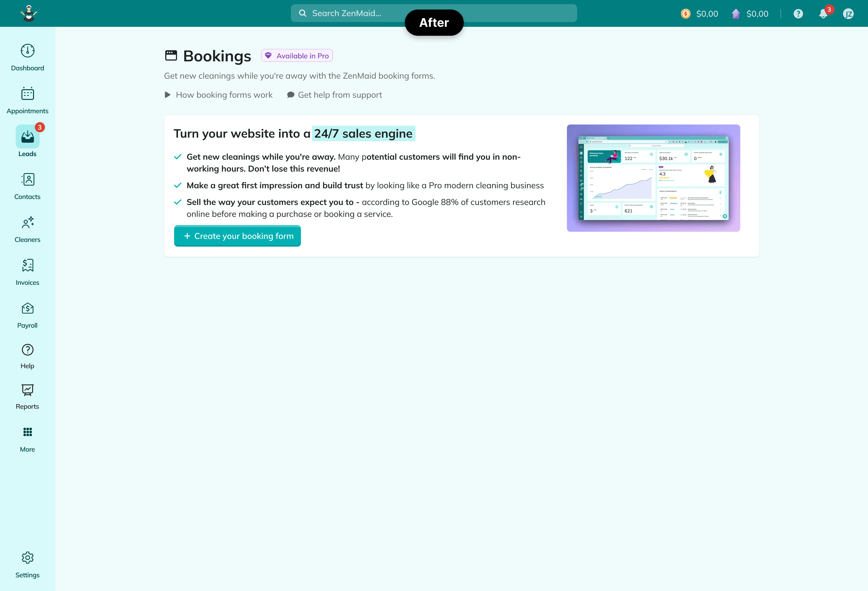Open Contacts in sidebar
Viewport: 868px width, 591px height.
coord(28,186)
